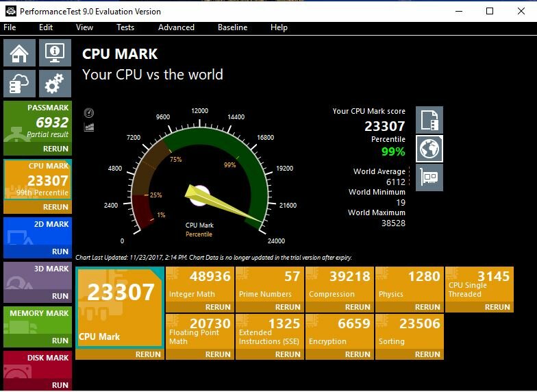This screenshot has height=392, width=537.
Task: Compare against similar hardware card icon
Action: point(429,177)
